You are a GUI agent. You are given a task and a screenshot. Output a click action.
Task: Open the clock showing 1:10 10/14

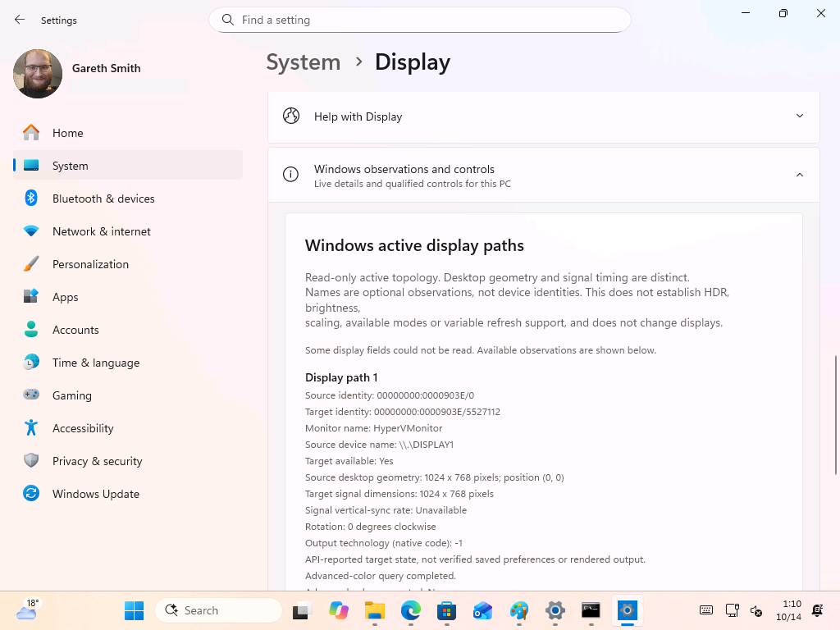point(788,610)
